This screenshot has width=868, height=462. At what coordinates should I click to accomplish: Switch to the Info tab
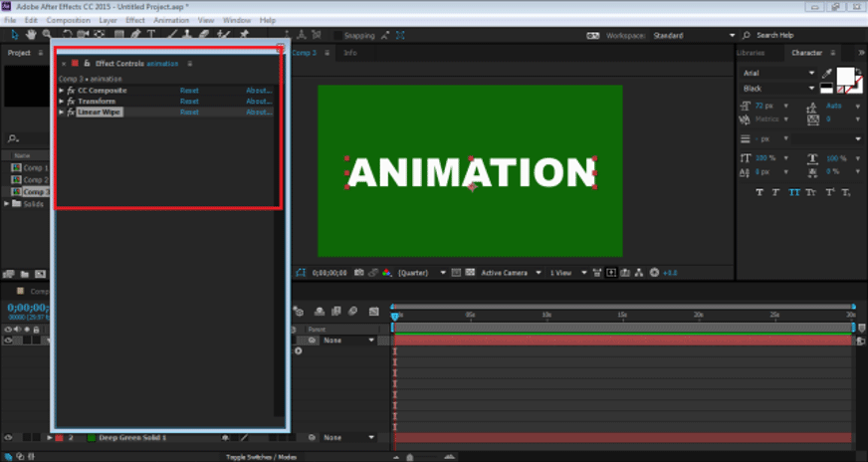pyautogui.click(x=350, y=53)
